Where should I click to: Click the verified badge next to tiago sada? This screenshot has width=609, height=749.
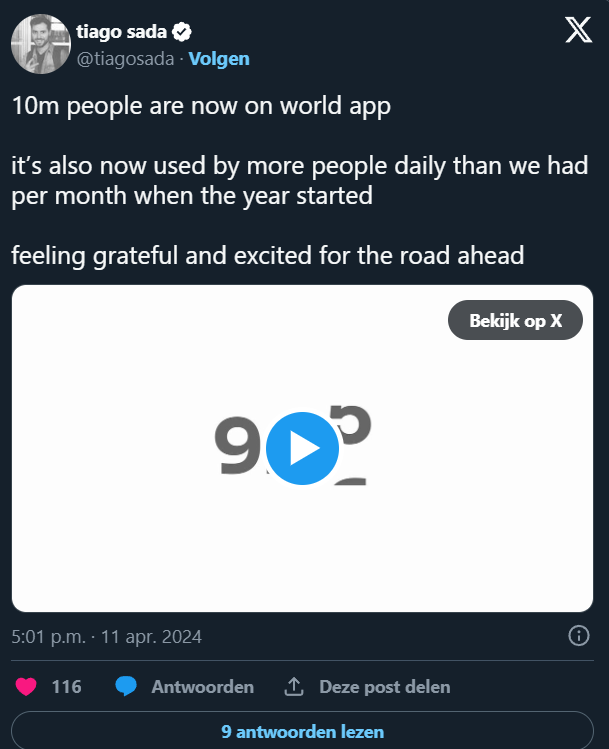click(x=180, y=32)
